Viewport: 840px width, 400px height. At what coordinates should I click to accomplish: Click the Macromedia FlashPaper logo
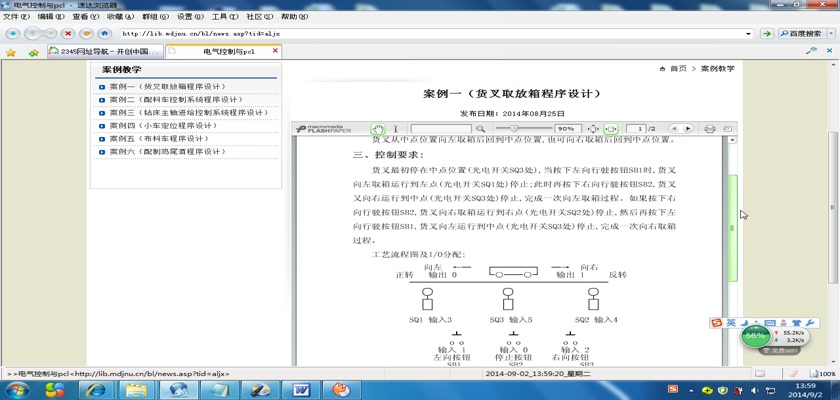tap(324, 129)
